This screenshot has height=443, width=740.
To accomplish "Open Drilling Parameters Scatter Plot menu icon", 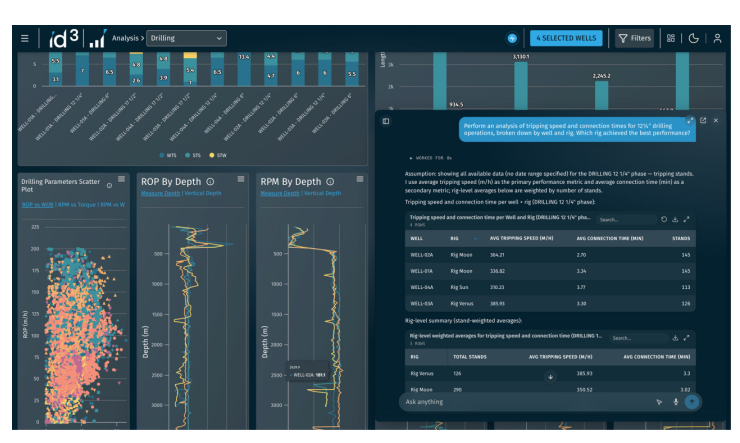I will pyautogui.click(x=121, y=179).
